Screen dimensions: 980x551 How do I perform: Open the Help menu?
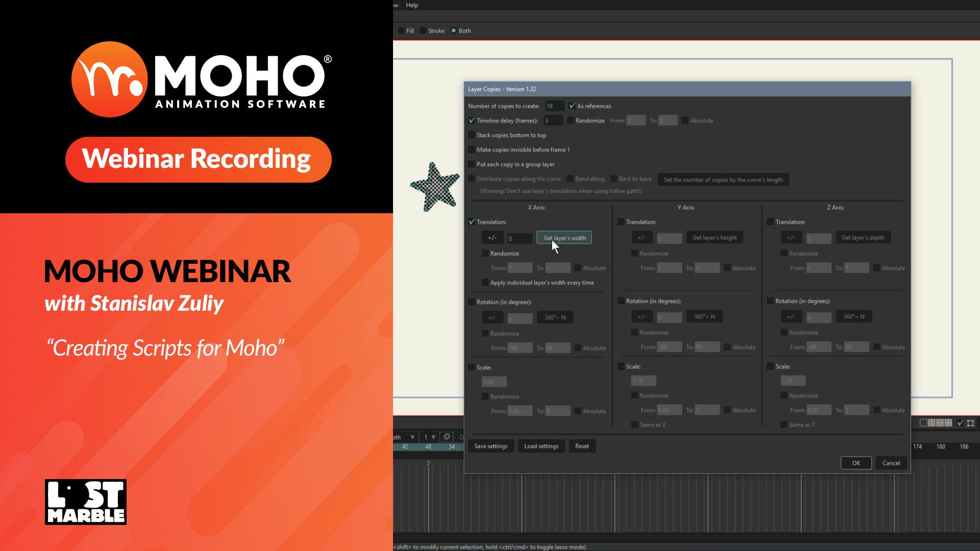[x=411, y=5]
